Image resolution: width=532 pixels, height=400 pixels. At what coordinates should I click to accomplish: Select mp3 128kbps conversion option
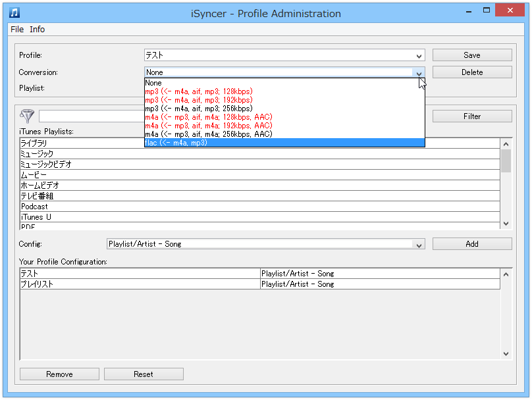pos(284,91)
